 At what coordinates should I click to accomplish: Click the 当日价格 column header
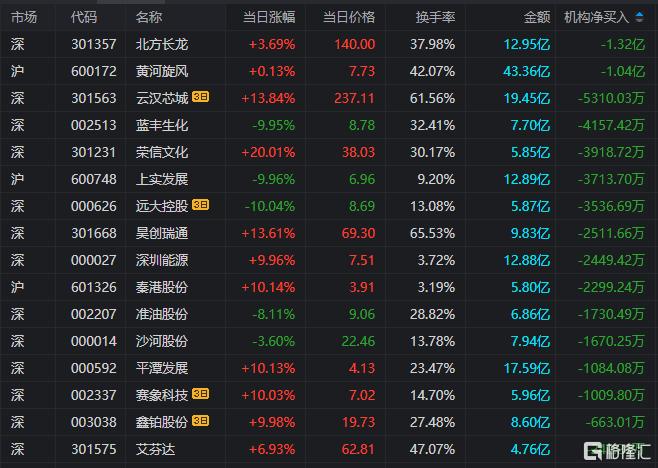(349, 17)
